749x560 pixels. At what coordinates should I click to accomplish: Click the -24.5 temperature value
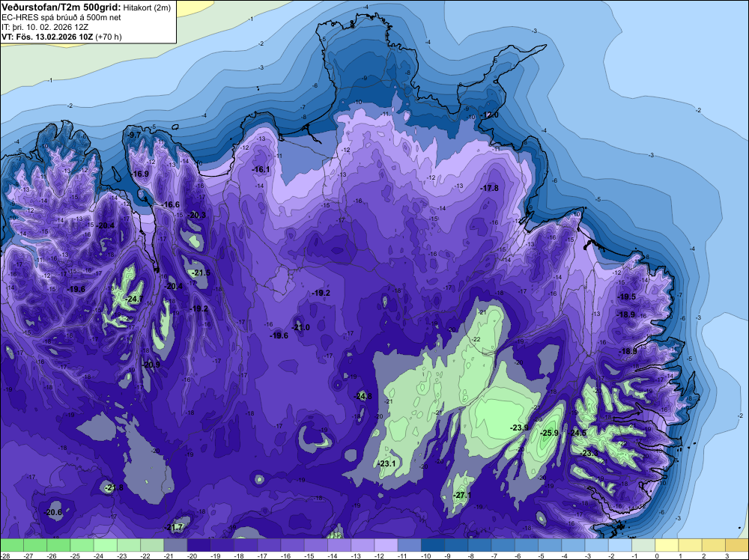(577, 433)
